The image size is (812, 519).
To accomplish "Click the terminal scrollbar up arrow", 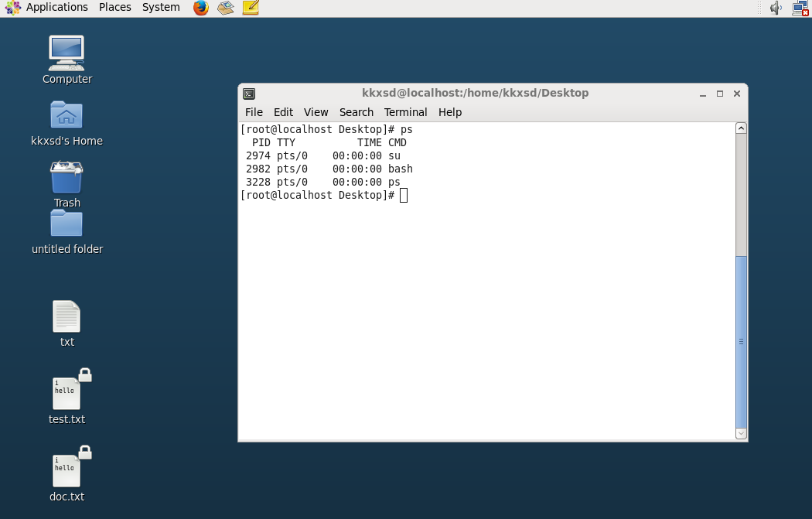I will tap(741, 128).
